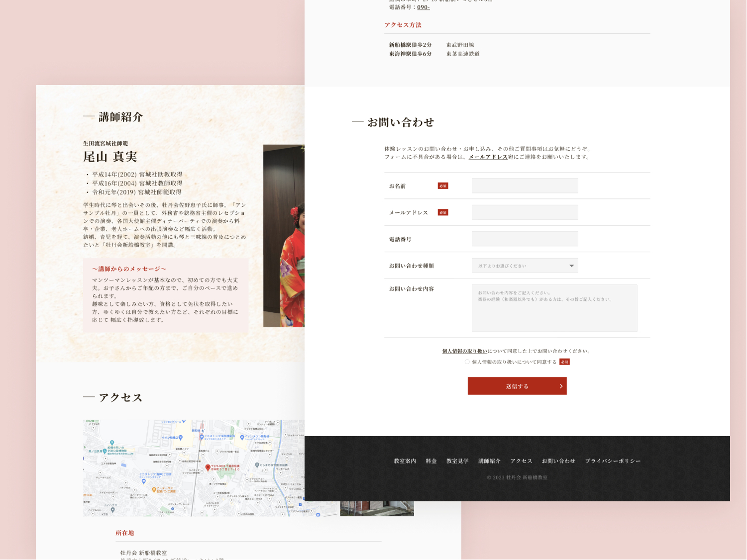This screenshot has width=747, height=560.
Task: Click the dropdown triangle on お問い合わせ種類
Action: [x=571, y=266]
